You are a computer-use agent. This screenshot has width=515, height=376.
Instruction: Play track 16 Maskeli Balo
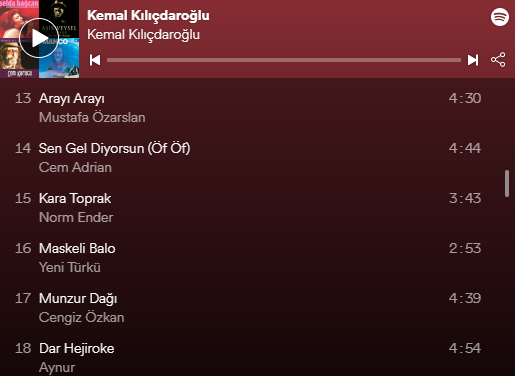click(x=248, y=258)
